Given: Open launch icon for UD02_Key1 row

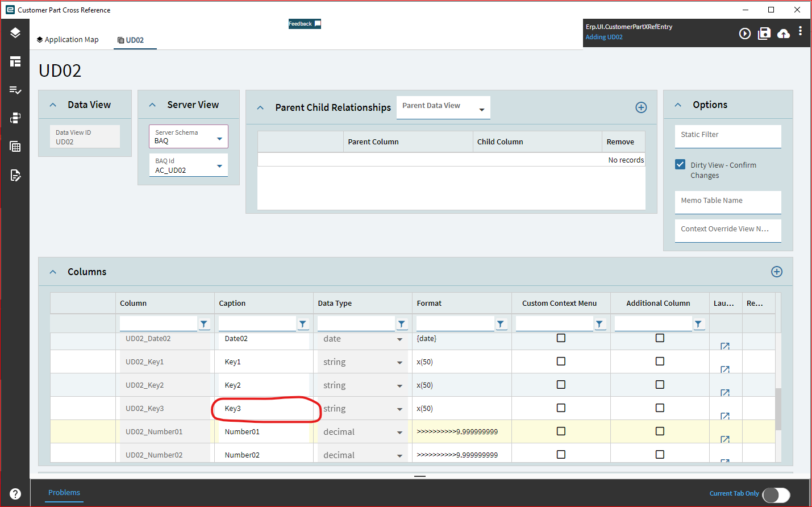Looking at the screenshot, I should 724,369.
